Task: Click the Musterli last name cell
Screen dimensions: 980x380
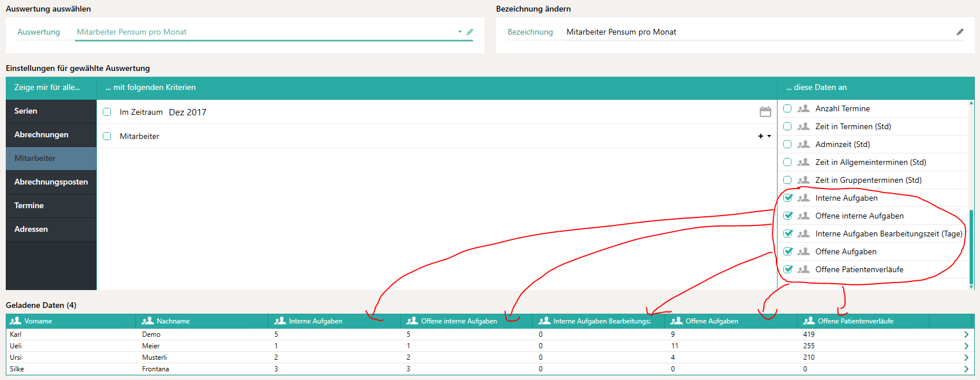Action: tap(155, 358)
